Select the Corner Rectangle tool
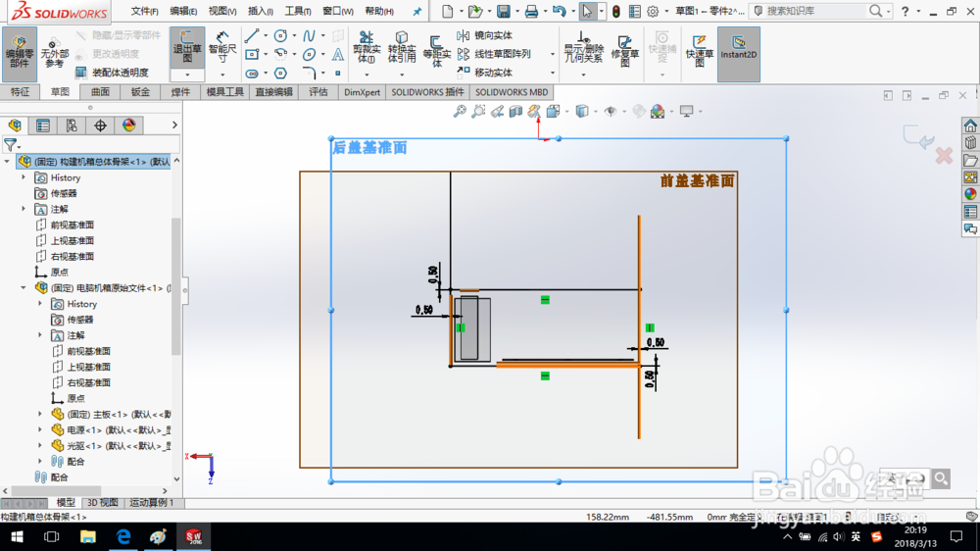Viewport: 980px width, 551px height. pyautogui.click(x=251, y=54)
